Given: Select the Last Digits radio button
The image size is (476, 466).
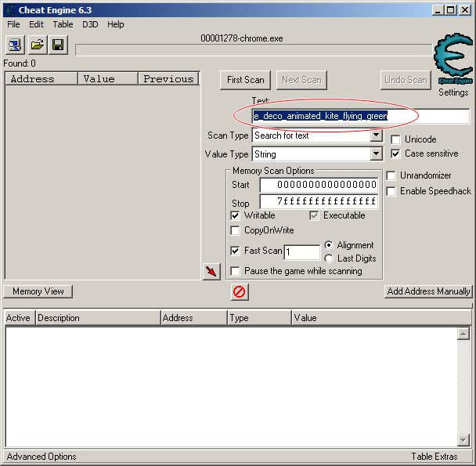Looking at the screenshot, I should click(x=329, y=258).
